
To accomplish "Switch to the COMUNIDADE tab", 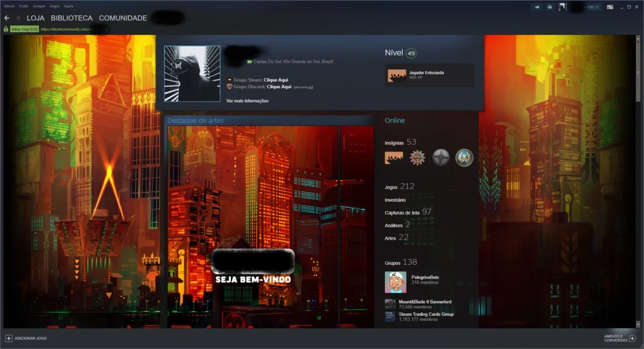I will point(123,18).
